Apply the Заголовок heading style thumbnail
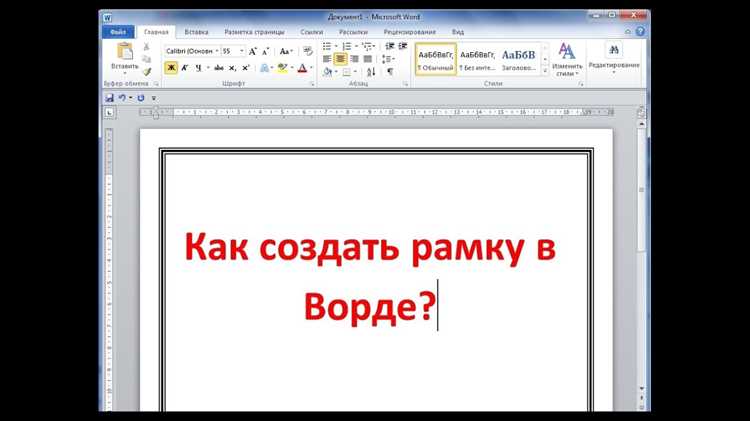 (519, 58)
